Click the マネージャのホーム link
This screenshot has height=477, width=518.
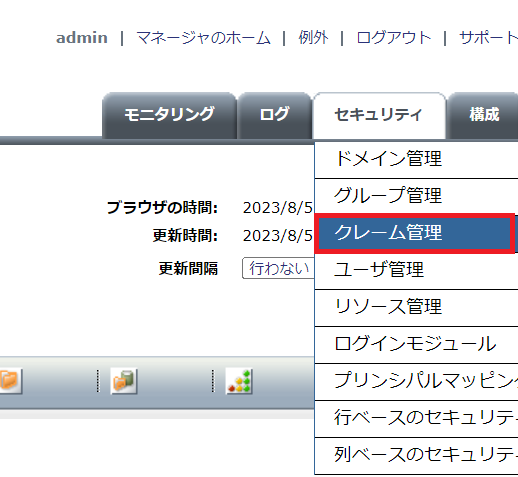[x=203, y=38]
